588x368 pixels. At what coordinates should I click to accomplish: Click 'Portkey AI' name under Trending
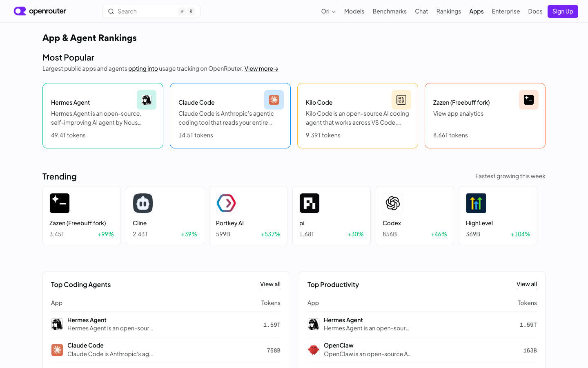(230, 223)
